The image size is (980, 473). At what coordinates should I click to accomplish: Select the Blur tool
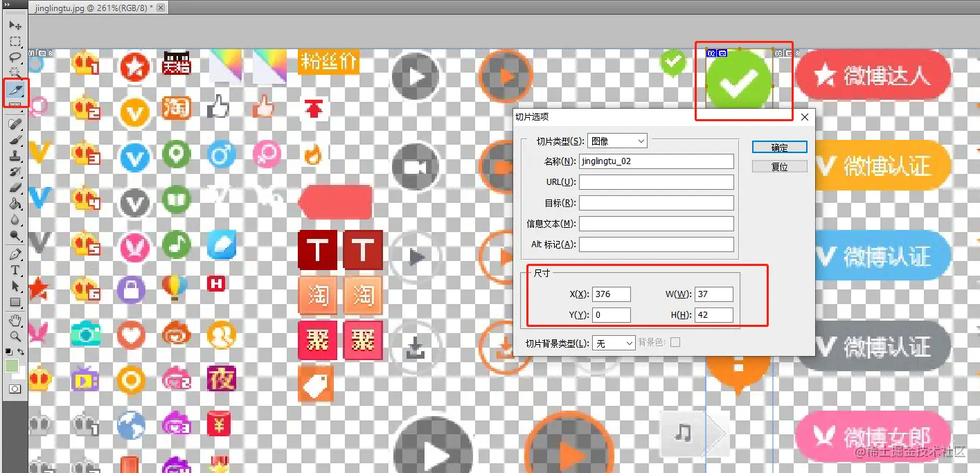point(15,220)
